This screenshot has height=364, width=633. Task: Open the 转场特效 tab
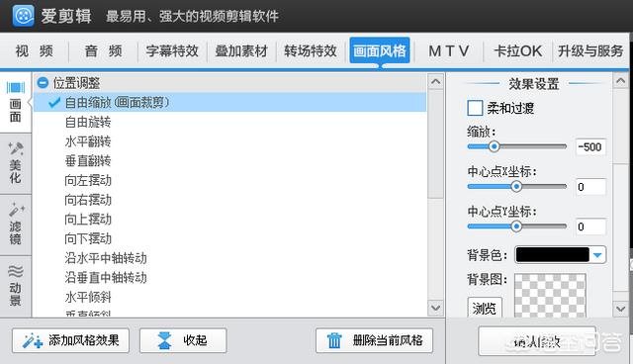click(x=311, y=51)
